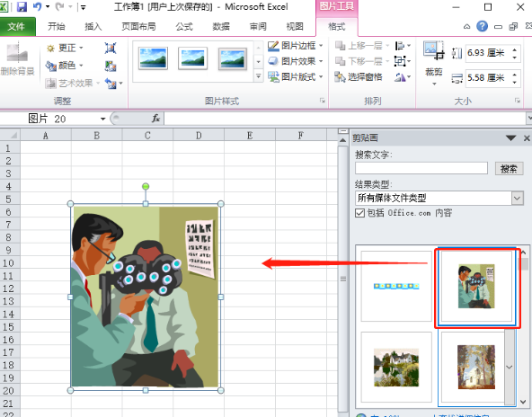Screen dimensions: 532x417
Task: Select the lakeside house clip art thumbnail
Action: 396,368
